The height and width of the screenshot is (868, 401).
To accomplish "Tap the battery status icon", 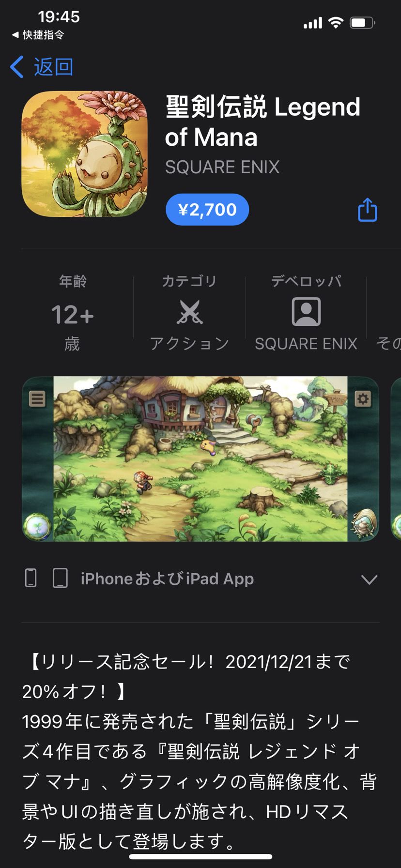I will click(x=362, y=22).
